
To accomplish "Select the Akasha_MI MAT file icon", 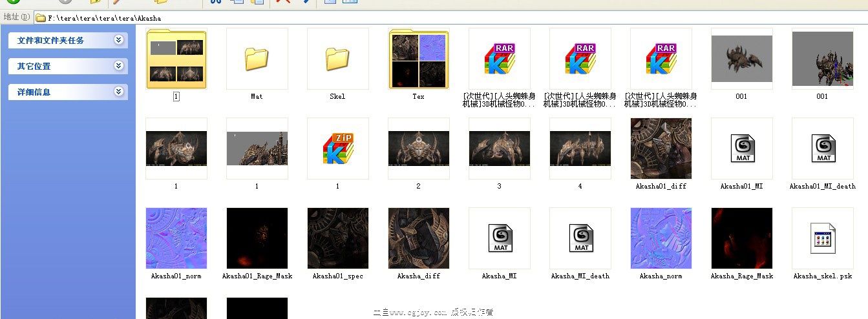I will coord(499,238).
